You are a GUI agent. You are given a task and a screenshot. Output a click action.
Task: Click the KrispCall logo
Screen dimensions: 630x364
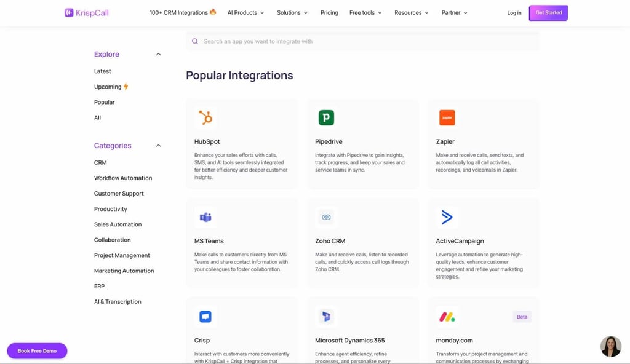click(x=86, y=13)
